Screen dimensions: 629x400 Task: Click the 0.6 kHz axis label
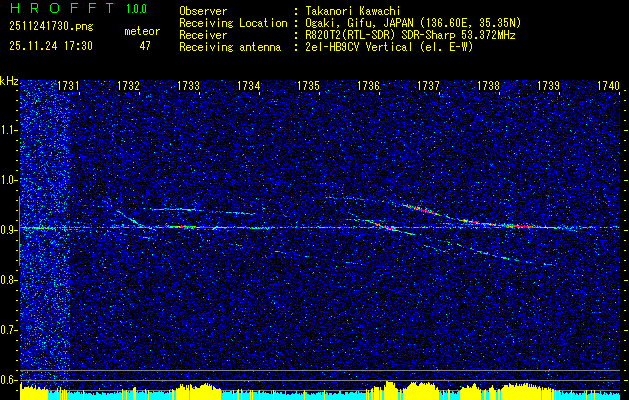(8, 380)
